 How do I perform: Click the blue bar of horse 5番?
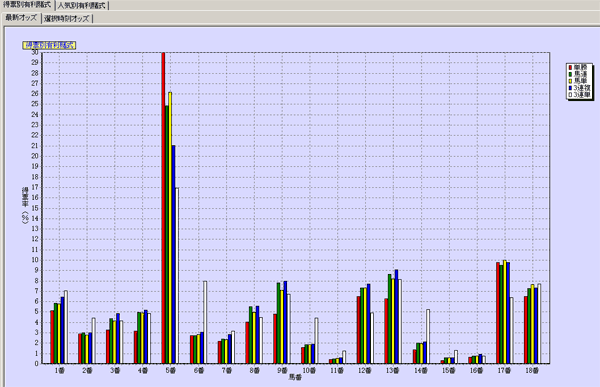click(173, 254)
